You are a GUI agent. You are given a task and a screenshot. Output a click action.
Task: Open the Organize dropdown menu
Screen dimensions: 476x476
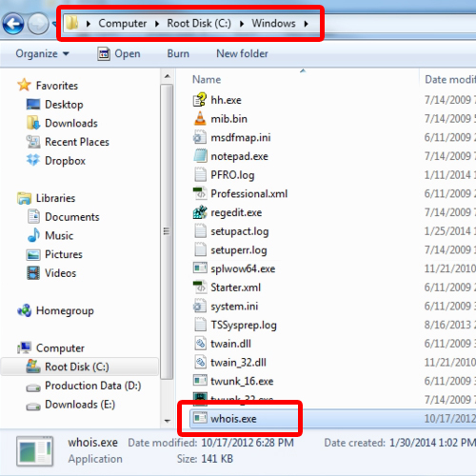[x=42, y=53]
